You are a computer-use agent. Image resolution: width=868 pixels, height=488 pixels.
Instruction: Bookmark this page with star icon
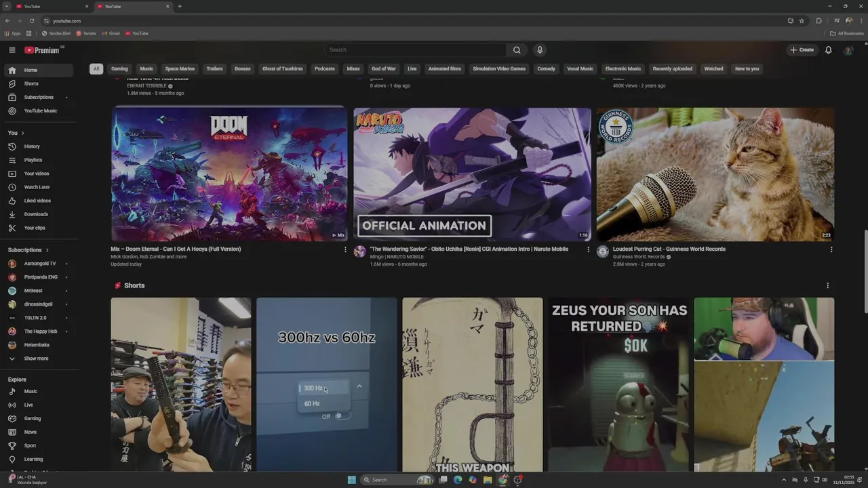pos(802,21)
